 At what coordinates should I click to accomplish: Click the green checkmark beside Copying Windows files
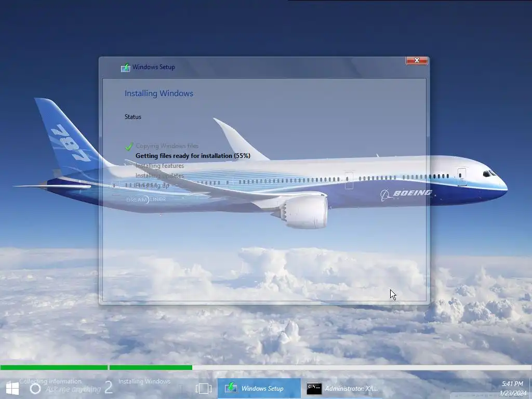point(129,147)
